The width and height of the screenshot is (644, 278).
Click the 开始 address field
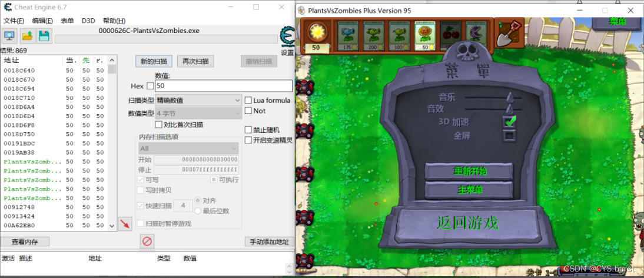[196, 160]
